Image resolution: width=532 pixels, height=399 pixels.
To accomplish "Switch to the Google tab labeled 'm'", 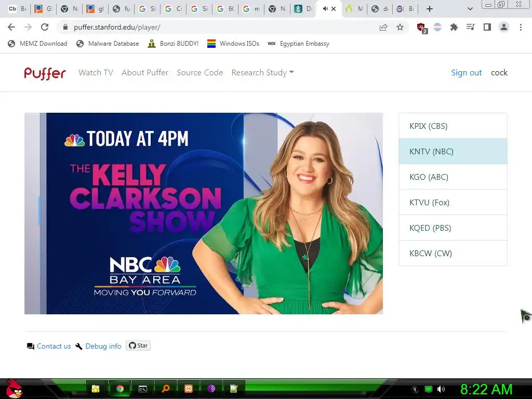I will coord(251,9).
